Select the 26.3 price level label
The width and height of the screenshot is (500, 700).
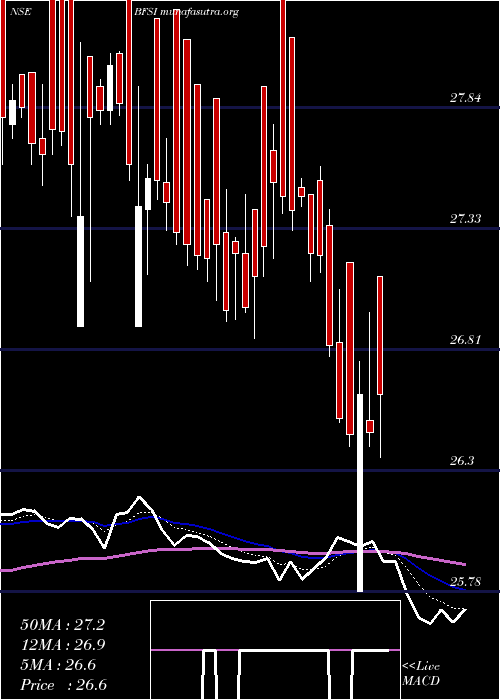click(x=462, y=461)
